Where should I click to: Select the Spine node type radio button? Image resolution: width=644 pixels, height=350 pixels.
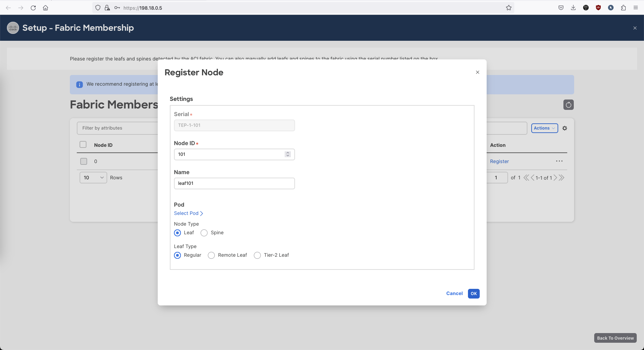click(204, 233)
